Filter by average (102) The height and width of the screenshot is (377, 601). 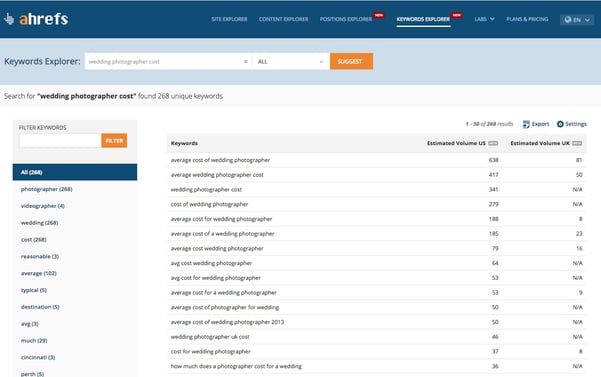tap(39, 273)
